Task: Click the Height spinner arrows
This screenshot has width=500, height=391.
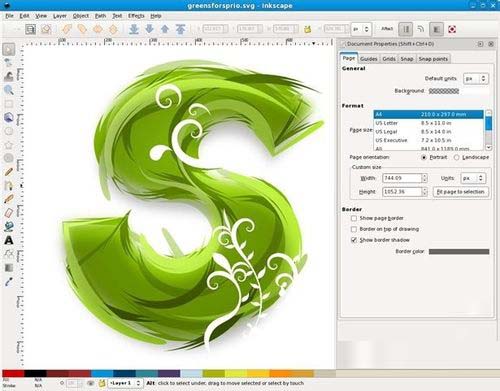Action: (x=424, y=192)
